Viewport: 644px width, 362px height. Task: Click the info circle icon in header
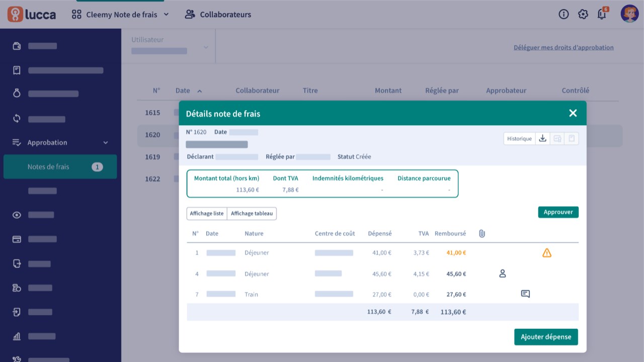click(563, 14)
